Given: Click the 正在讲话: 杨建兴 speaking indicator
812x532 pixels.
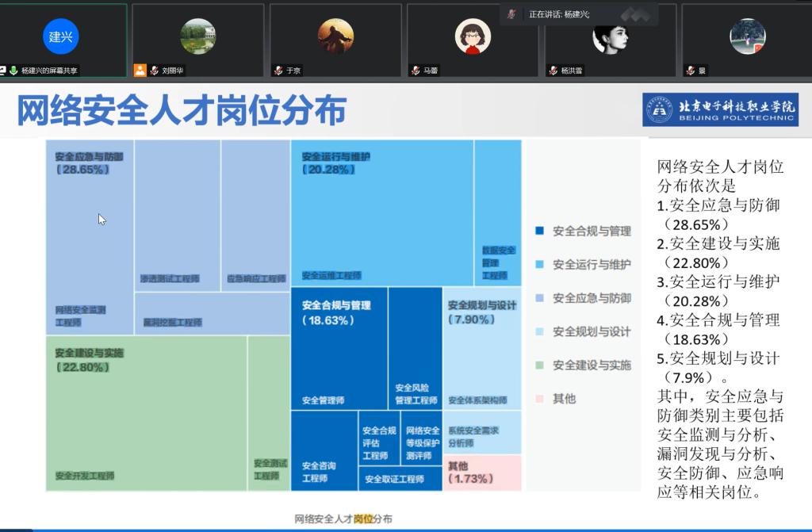Looking at the screenshot, I should click(559, 14).
